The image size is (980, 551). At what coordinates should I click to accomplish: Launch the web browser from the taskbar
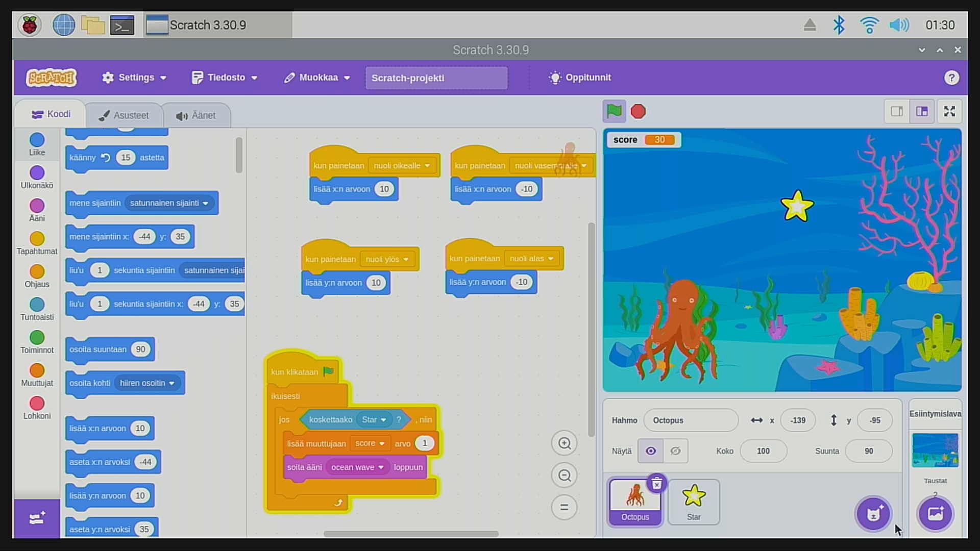tap(64, 25)
